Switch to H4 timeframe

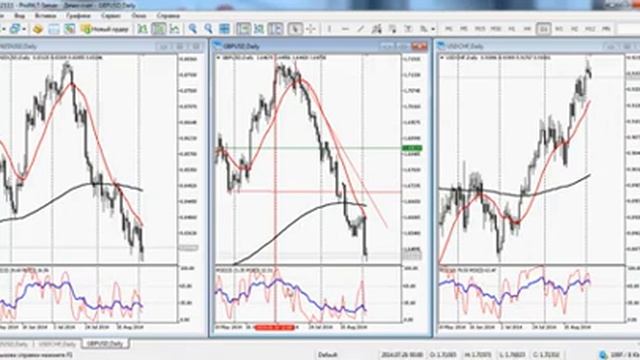527,29
